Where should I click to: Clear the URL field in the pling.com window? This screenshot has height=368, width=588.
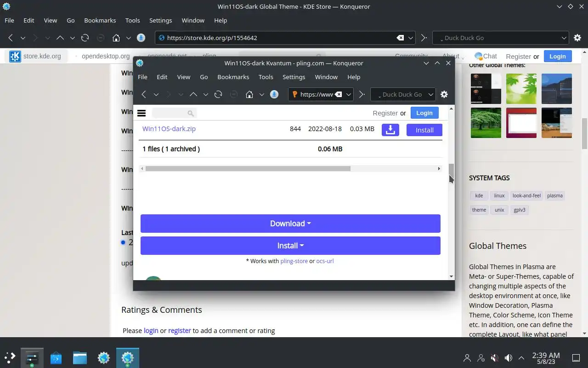338,94
